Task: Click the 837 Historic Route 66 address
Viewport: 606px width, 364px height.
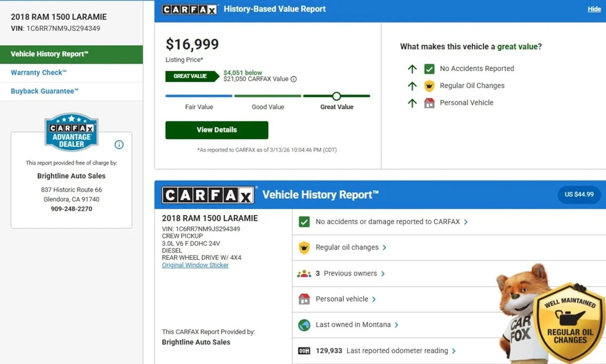Action: (x=71, y=190)
